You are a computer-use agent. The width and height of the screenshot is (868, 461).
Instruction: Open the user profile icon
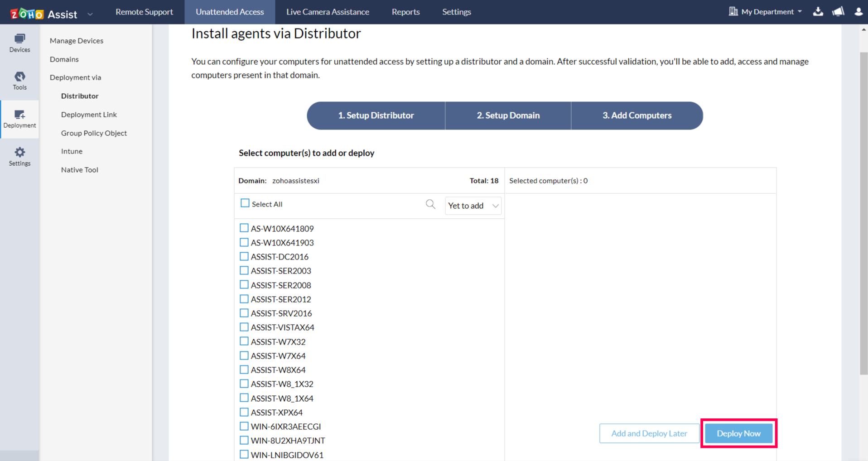click(858, 12)
